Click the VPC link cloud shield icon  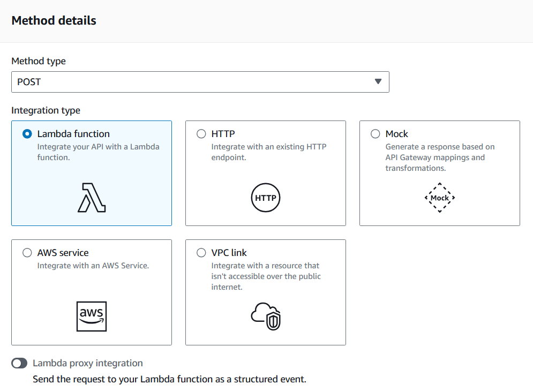click(266, 316)
